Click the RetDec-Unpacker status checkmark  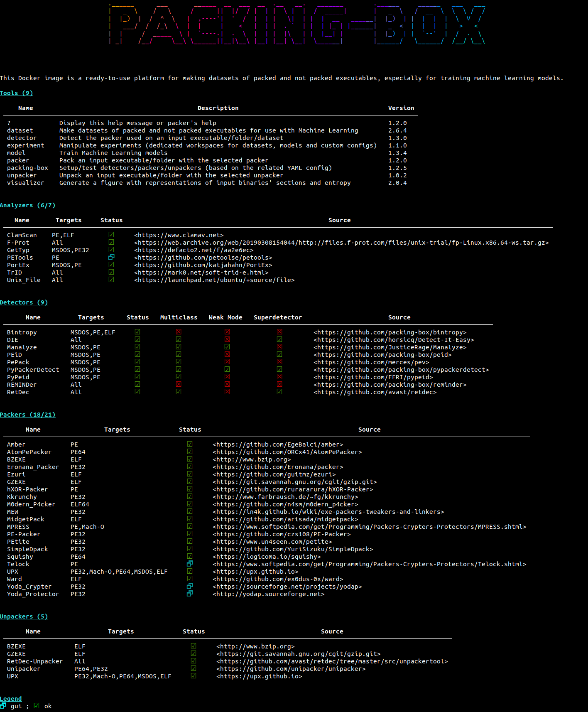pos(194,661)
